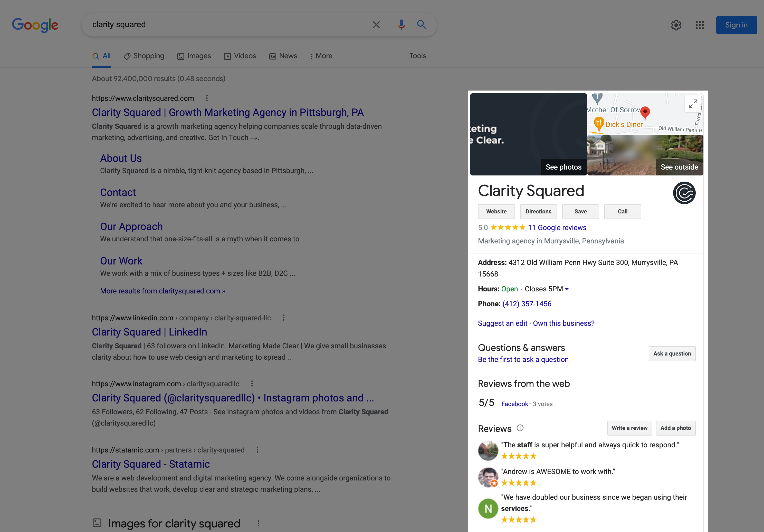Clear the search box with X icon

click(376, 25)
